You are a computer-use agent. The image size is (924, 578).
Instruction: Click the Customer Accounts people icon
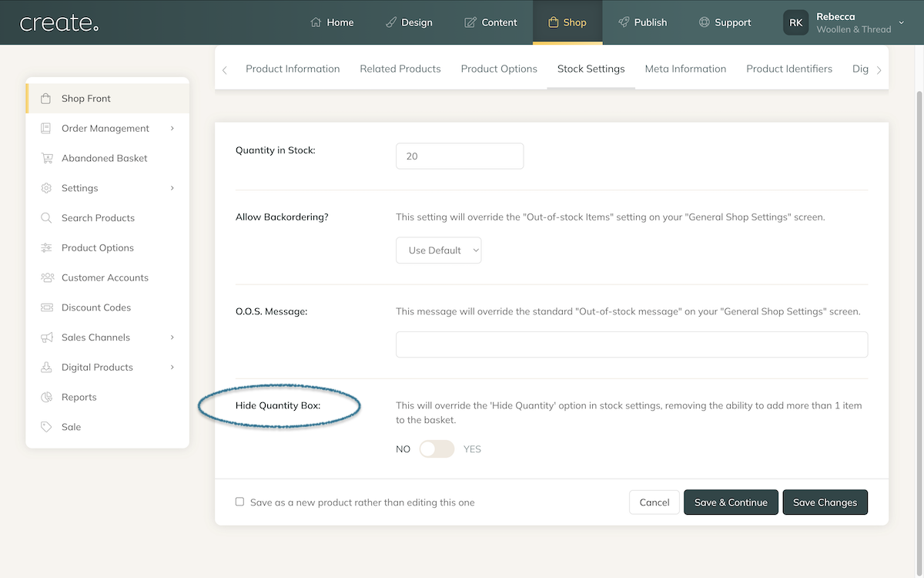(46, 277)
